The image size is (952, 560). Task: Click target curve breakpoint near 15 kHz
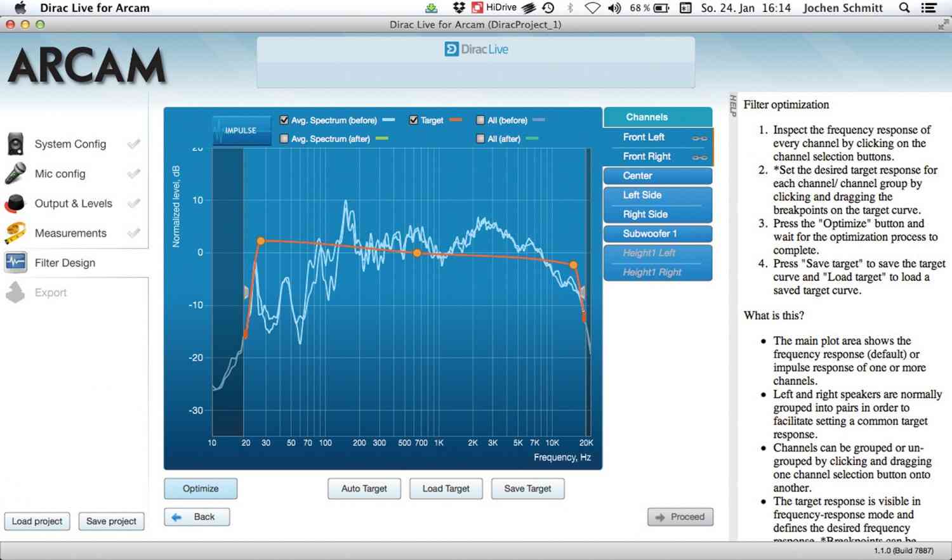(x=573, y=265)
